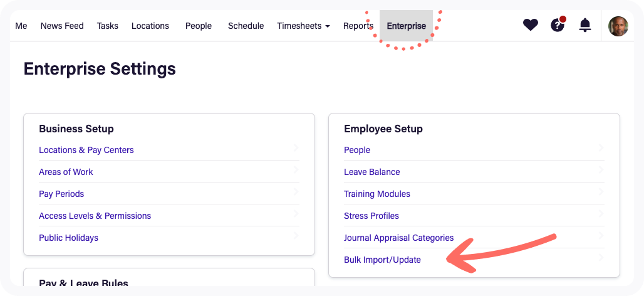644x296 pixels.
Task: Open the News Feed tab
Action: [62, 26]
